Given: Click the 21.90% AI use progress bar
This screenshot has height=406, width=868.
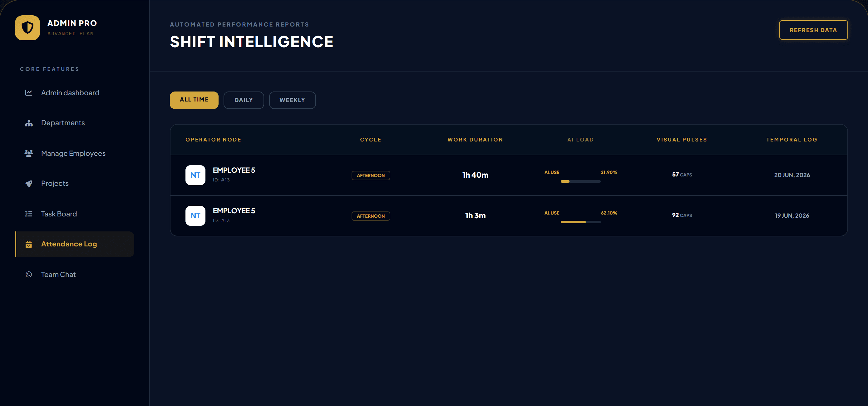Looking at the screenshot, I should pos(580,181).
